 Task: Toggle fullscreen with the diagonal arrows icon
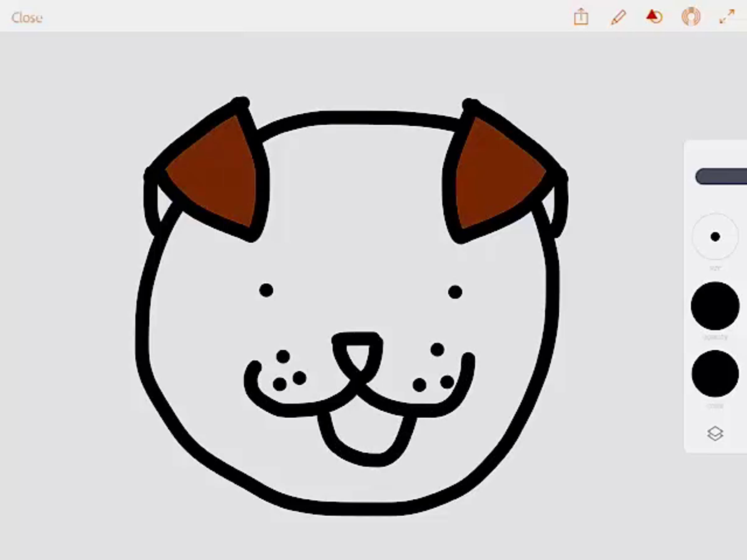tap(727, 16)
